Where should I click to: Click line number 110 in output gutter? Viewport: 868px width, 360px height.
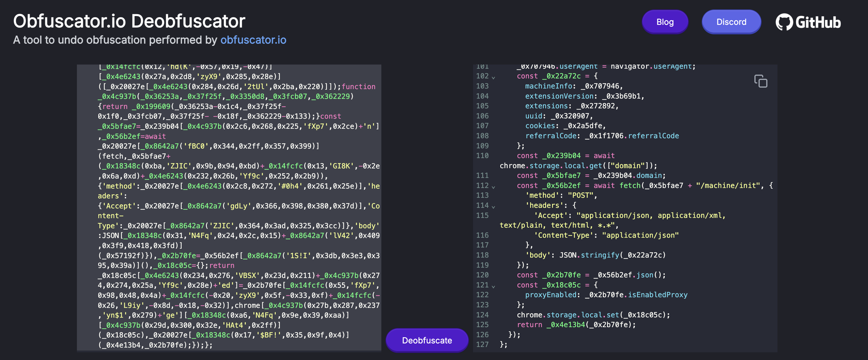482,155
